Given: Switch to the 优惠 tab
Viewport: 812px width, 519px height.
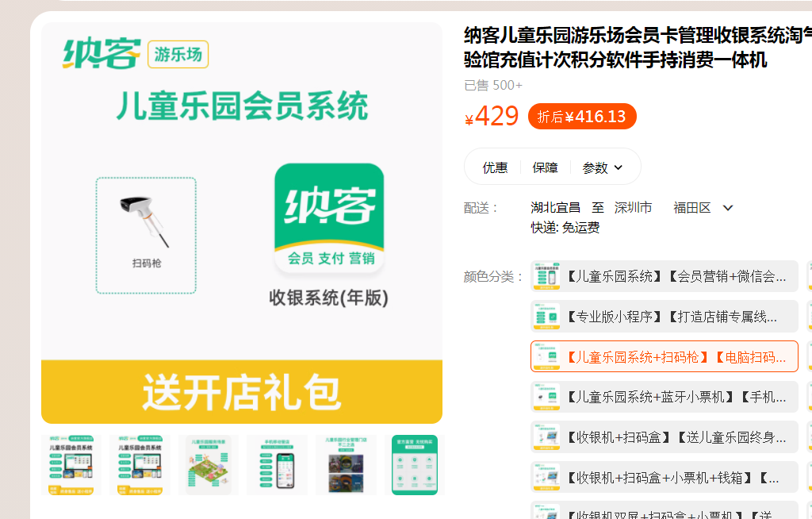Looking at the screenshot, I should pos(496,167).
